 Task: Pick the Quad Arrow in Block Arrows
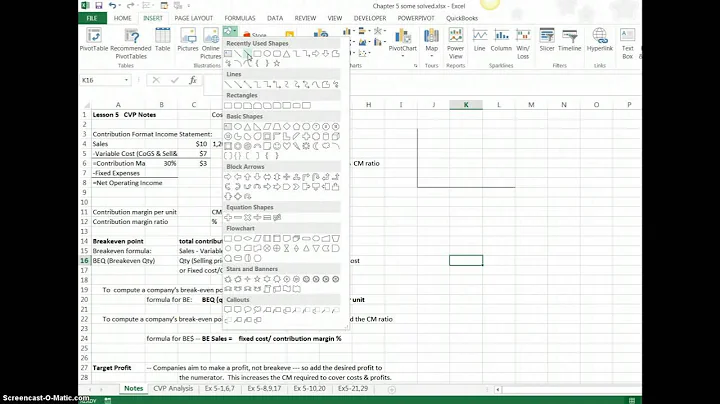(x=287, y=177)
